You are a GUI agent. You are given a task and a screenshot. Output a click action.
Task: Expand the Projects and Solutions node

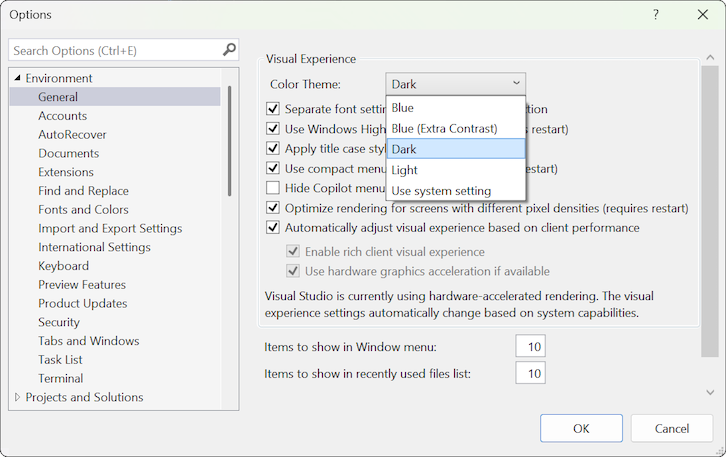(17, 397)
